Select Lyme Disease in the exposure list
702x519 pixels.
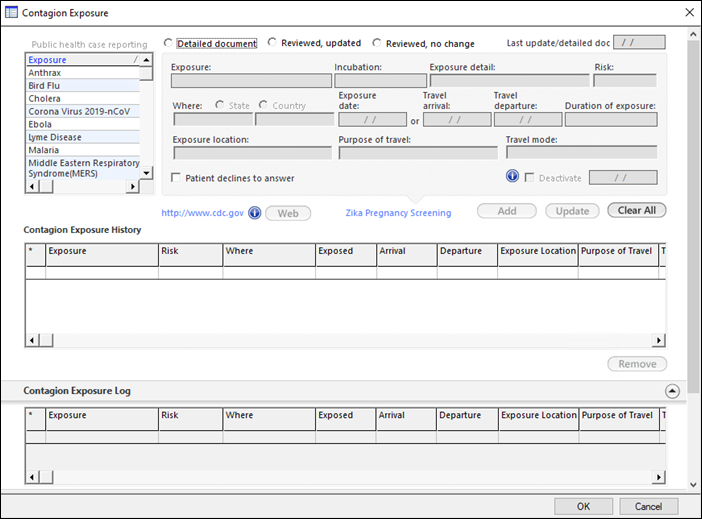click(x=83, y=137)
